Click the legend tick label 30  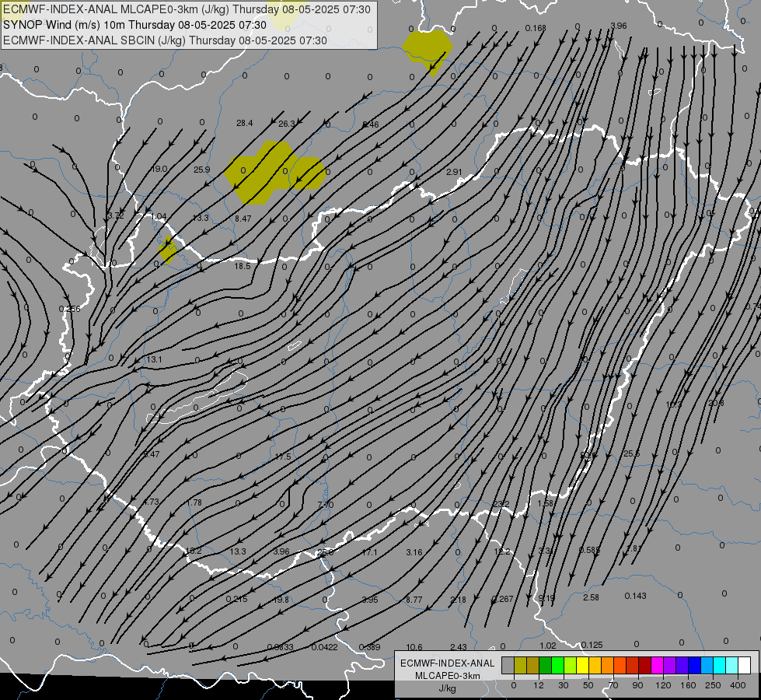click(x=563, y=685)
